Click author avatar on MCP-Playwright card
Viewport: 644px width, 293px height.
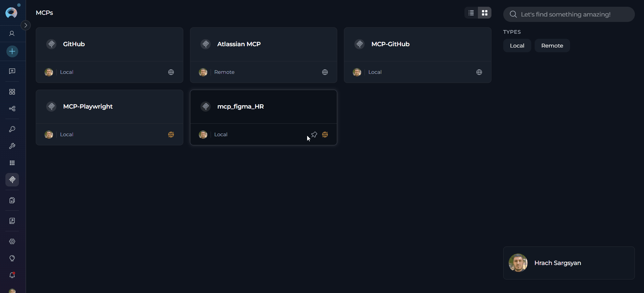point(49,135)
